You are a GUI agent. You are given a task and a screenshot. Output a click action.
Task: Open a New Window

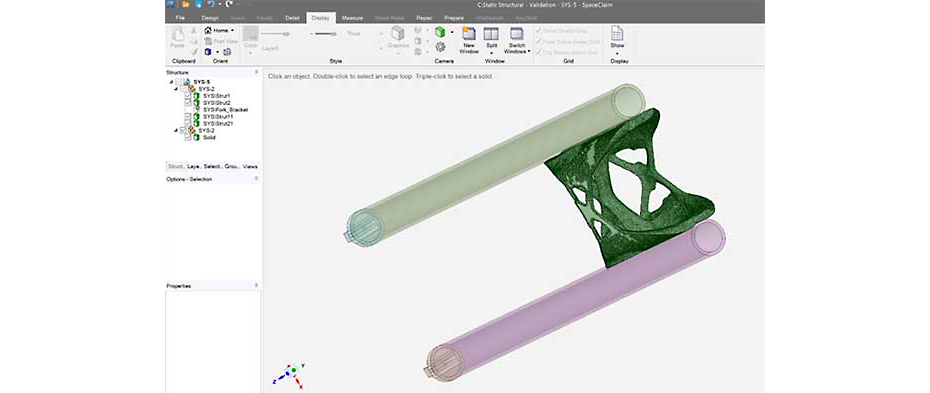[469, 40]
